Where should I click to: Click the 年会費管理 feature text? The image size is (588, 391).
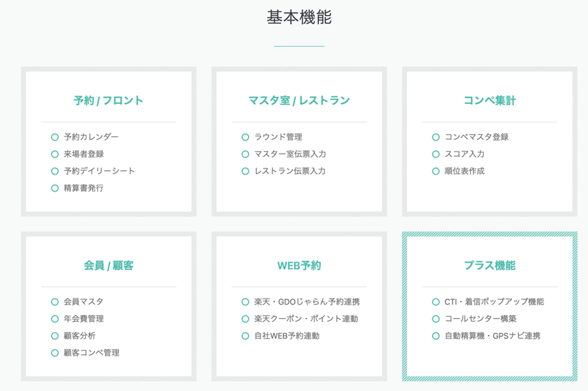[x=83, y=319]
